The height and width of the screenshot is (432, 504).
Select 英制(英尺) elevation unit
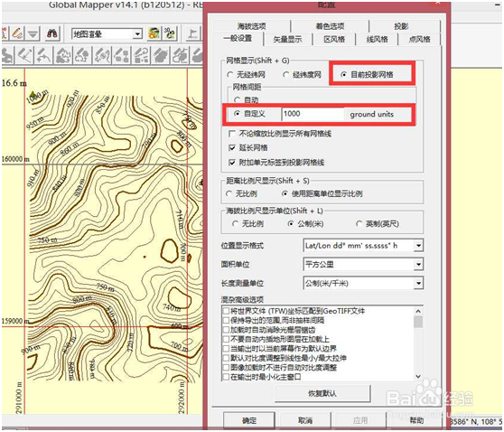[x=359, y=223]
